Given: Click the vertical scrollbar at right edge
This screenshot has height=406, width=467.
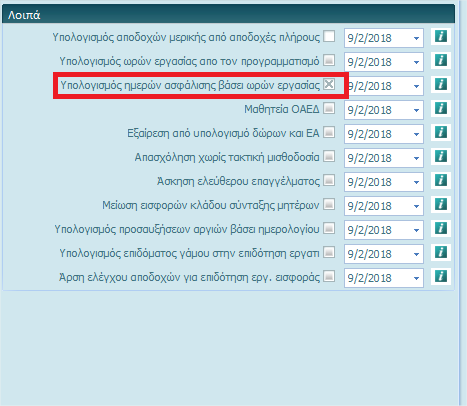Looking at the screenshot, I should tap(463, 203).
